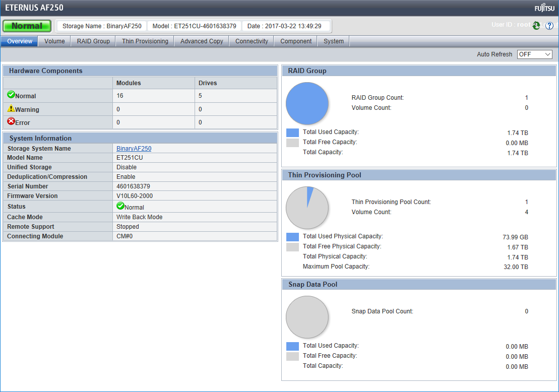
Task: Open the RAID Group tab
Action: coord(93,41)
